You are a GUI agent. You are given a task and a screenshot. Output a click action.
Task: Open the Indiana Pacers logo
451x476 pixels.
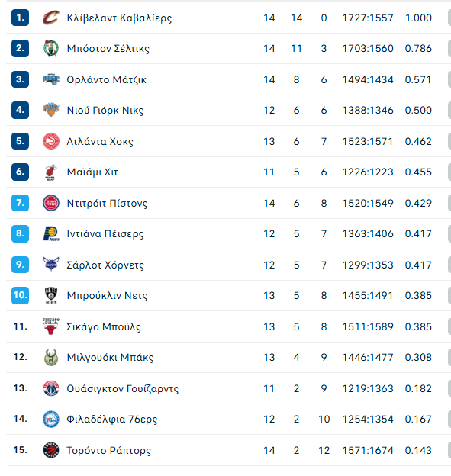click(50, 233)
